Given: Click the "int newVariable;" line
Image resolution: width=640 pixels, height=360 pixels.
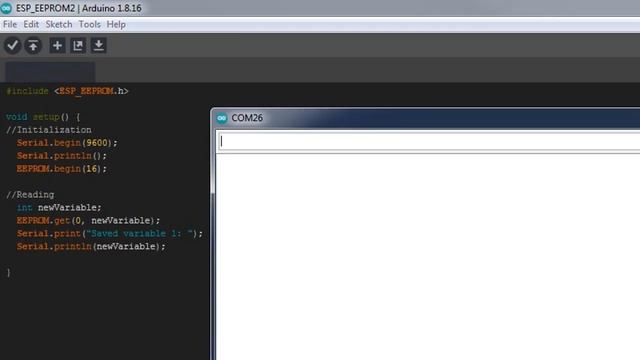Looking at the screenshot, I should click(x=59, y=208).
